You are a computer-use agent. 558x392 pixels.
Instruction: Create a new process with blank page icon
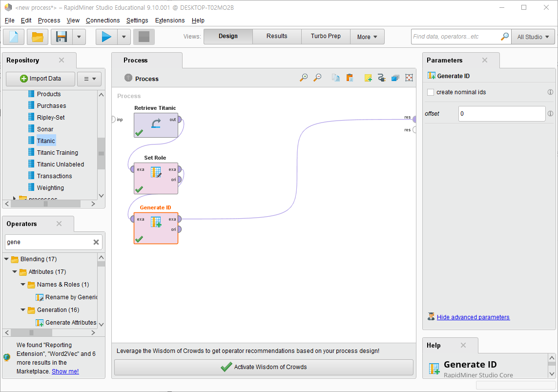14,37
